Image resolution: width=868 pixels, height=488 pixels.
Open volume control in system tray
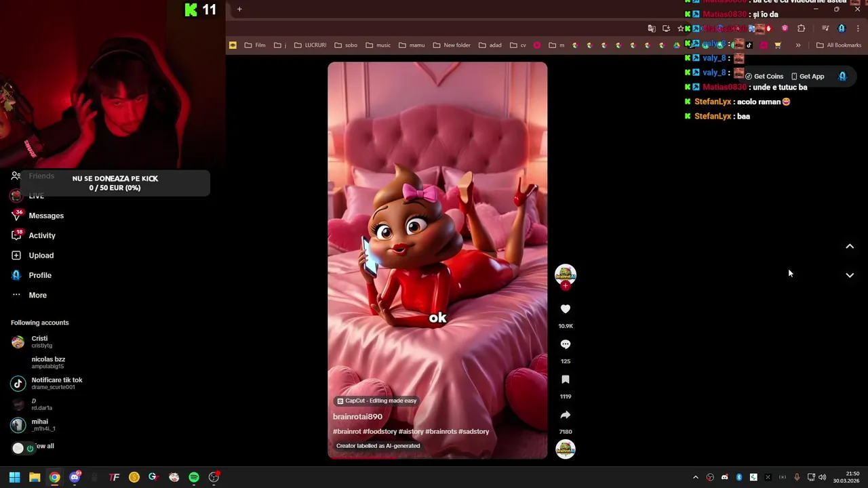coord(822,477)
